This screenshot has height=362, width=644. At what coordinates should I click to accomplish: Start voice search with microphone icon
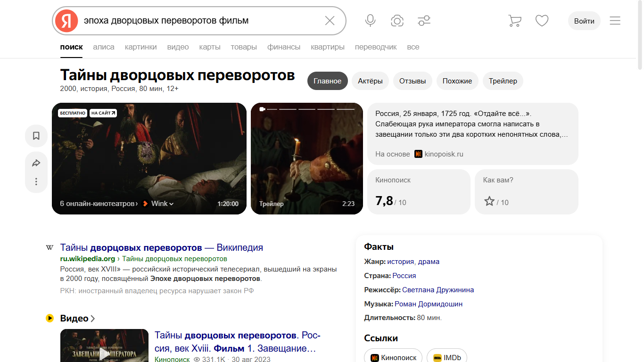click(370, 21)
